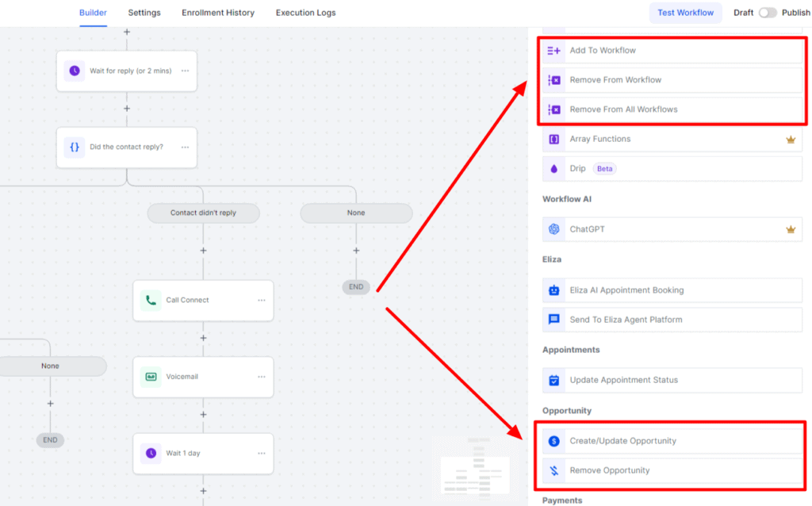Click the phone icon on Call Connect node

(151, 300)
